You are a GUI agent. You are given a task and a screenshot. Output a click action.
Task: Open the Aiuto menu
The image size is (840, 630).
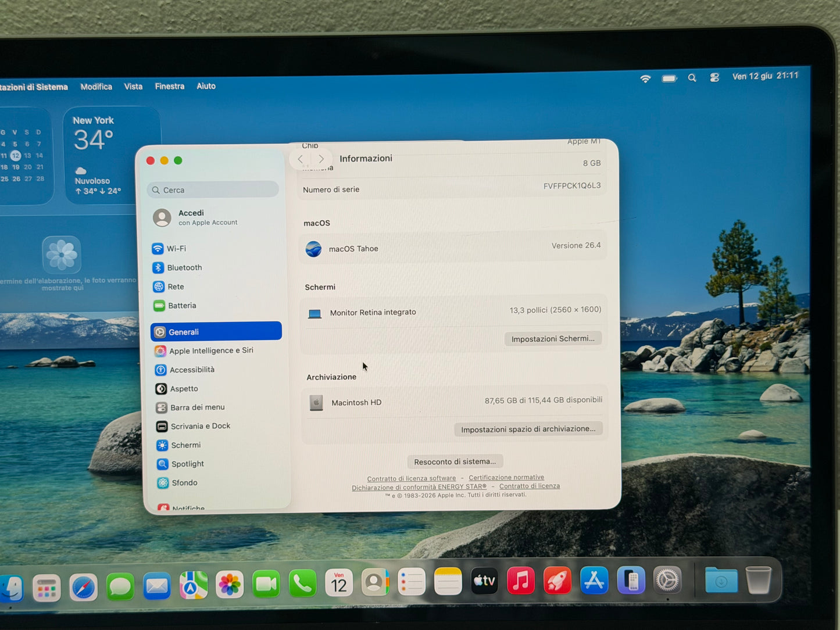[x=206, y=86]
